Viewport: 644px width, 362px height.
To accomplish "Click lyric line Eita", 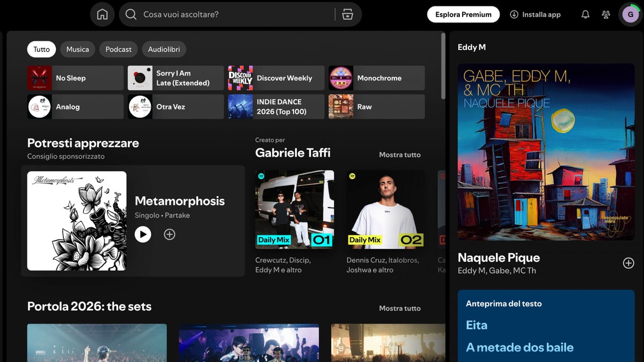I will pyautogui.click(x=477, y=325).
